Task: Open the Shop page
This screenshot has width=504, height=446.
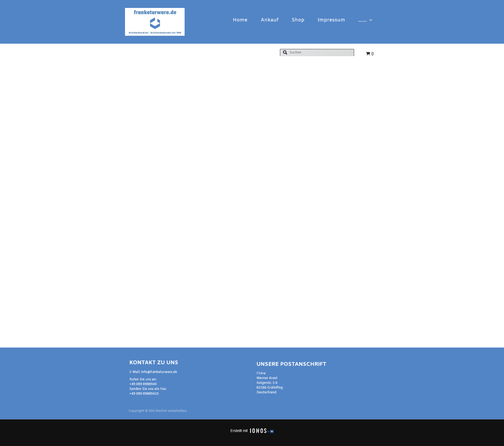Action: [298, 20]
